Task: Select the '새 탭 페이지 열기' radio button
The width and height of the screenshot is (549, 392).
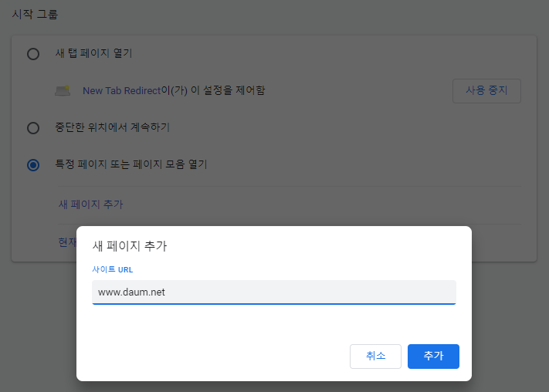Action: tap(33, 54)
